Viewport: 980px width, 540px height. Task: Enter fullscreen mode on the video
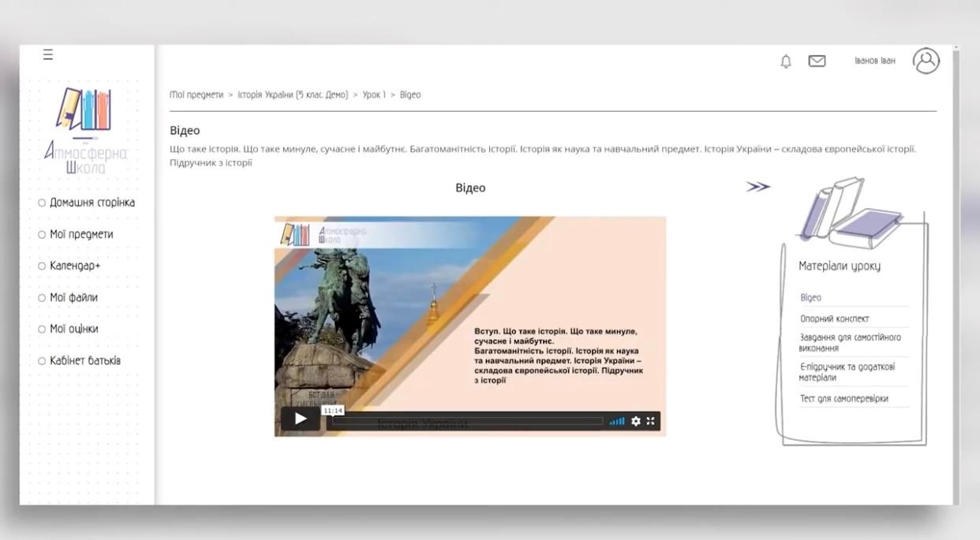[651, 421]
